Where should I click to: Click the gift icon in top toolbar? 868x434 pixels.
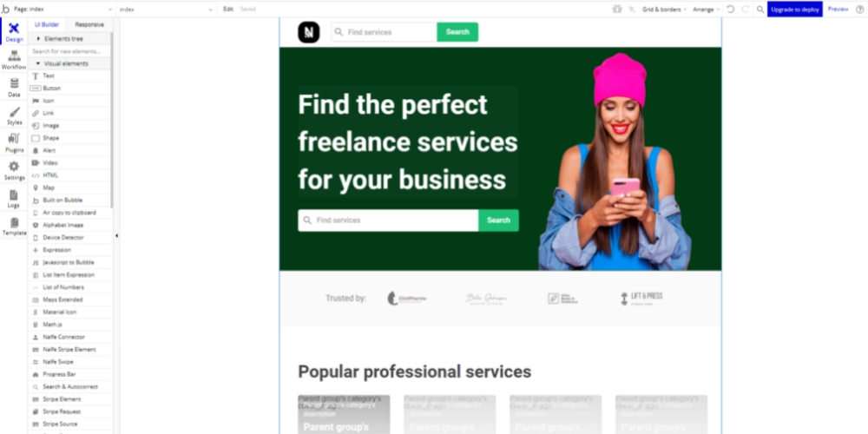coord(617,10)
